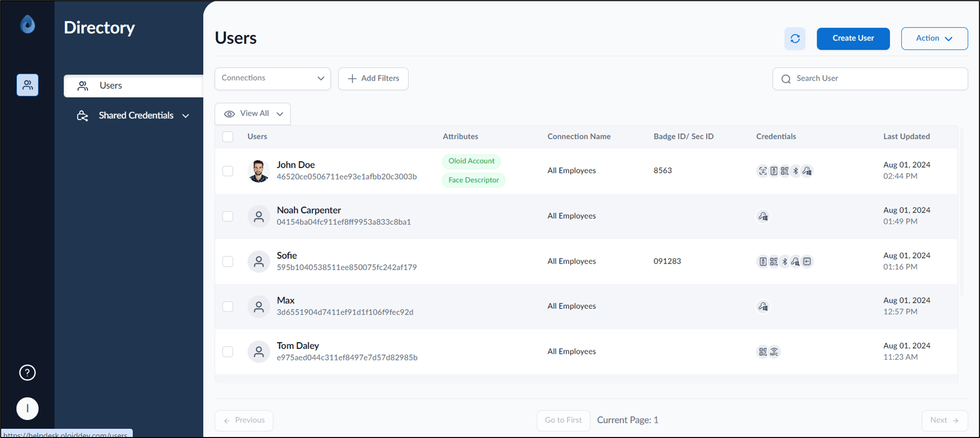Tick the checkbox beside Sofie
The height and width of the screenshot is (438, 980).
228,261
